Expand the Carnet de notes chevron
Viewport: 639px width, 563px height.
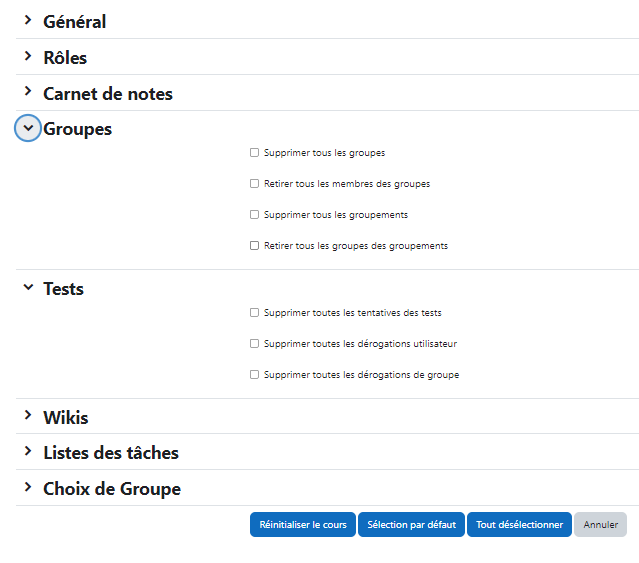28,91
